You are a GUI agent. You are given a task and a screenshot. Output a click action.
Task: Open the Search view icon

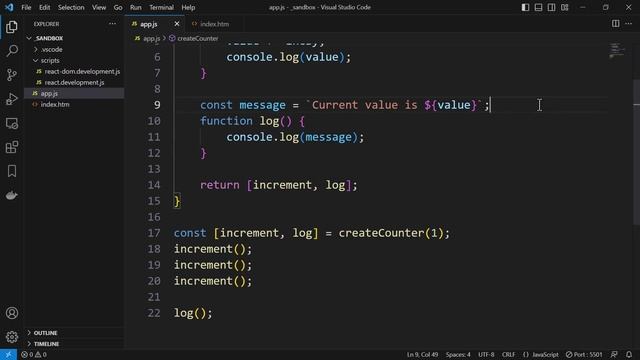tap(12, 51)
